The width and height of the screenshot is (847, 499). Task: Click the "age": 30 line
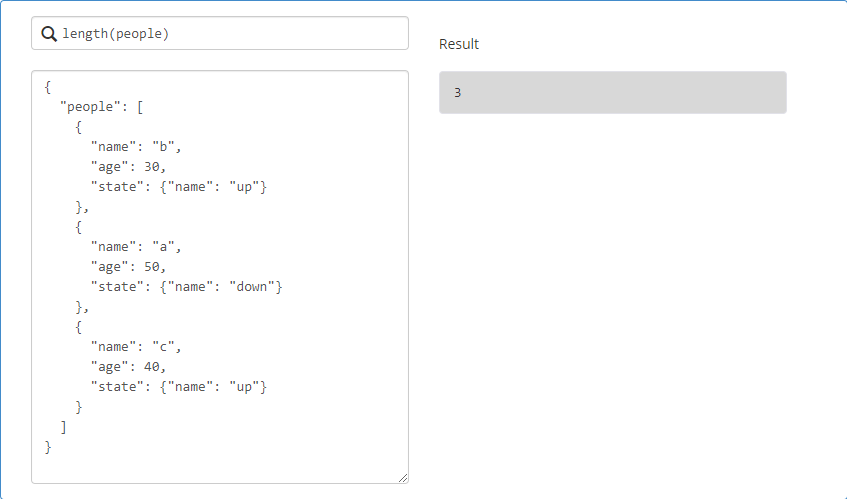(x=129, y=167)
